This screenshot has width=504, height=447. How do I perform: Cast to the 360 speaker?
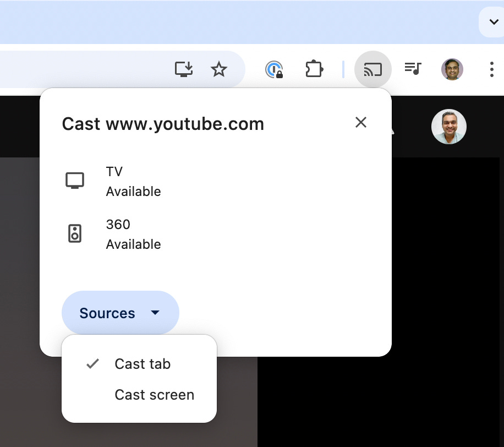tap(215, 234)
